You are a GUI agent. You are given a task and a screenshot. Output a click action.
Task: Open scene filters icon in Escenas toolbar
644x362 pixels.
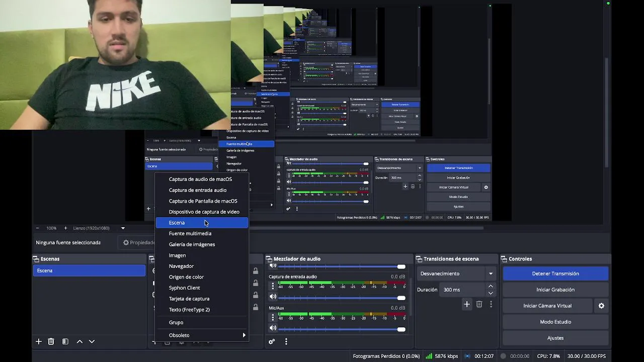click(x=65, y=341)
